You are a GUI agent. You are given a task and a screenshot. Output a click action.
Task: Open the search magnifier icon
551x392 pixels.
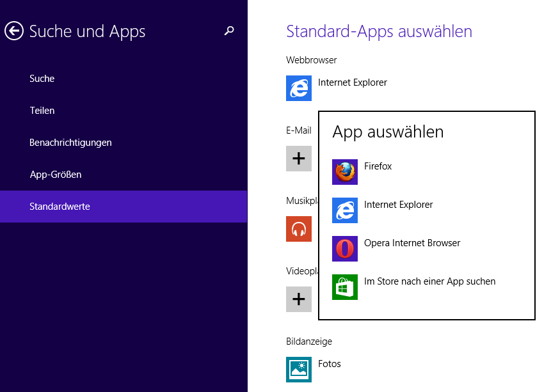[x=229, y=31]
